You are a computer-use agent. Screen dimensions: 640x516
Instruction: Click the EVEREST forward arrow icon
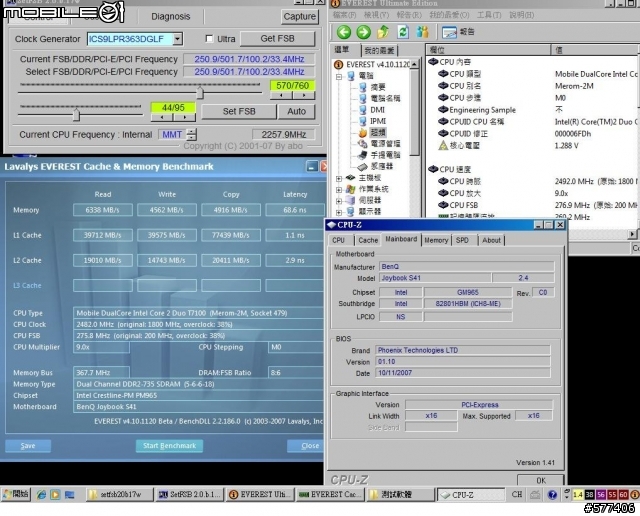click(363, 31)
